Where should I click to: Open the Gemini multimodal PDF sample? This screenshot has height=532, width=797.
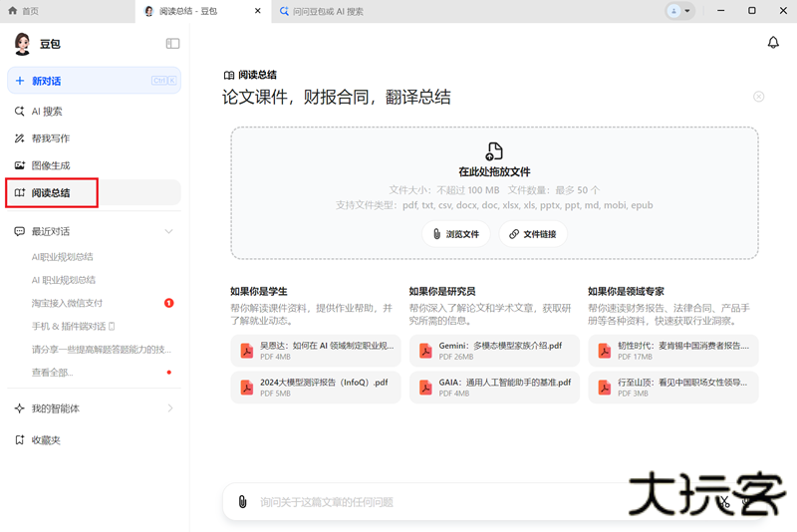click(494, 351)
